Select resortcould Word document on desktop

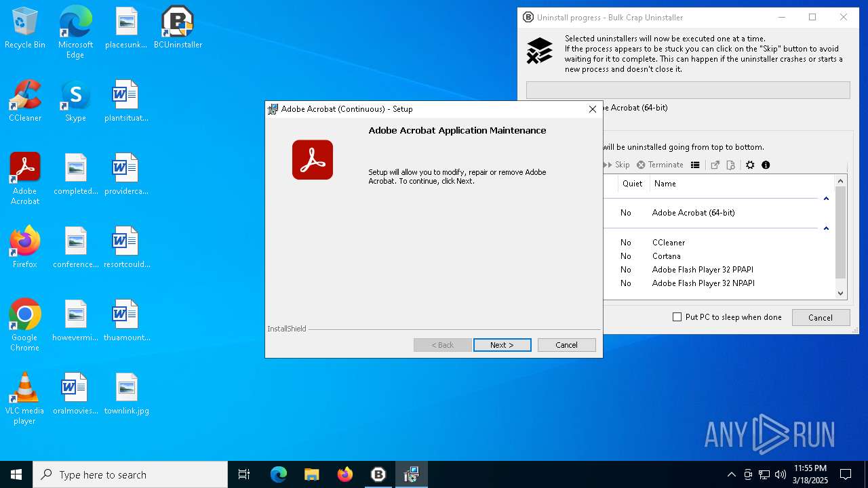[x=127, y=248]
